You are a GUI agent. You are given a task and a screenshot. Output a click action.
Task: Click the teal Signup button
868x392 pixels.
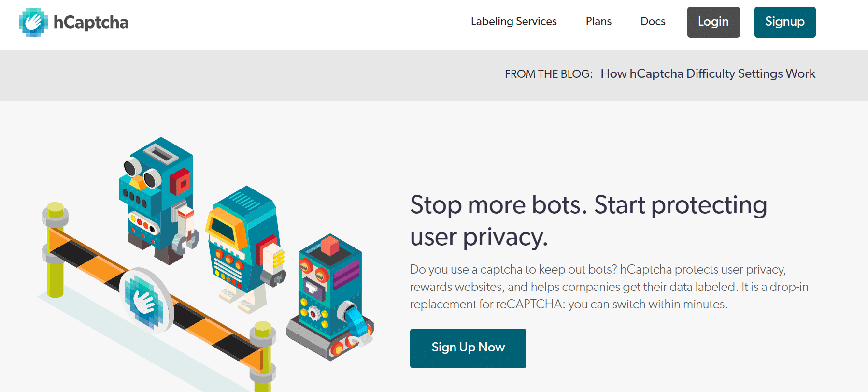click(784, 22)
